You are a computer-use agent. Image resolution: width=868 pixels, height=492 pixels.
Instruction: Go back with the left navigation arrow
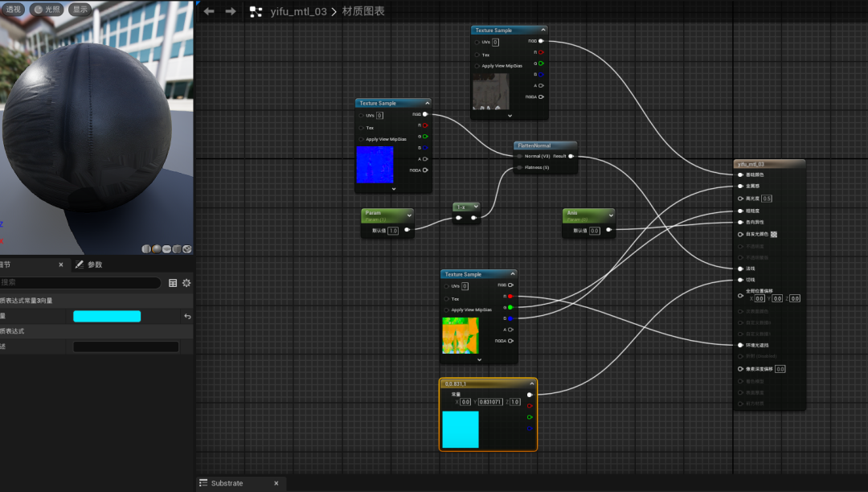(209, 11)
